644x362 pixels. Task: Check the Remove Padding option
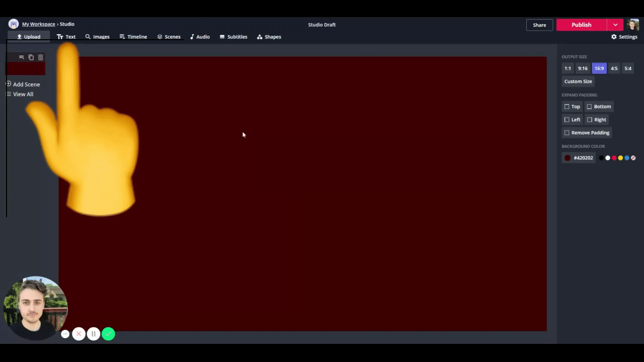click(567, 133)
